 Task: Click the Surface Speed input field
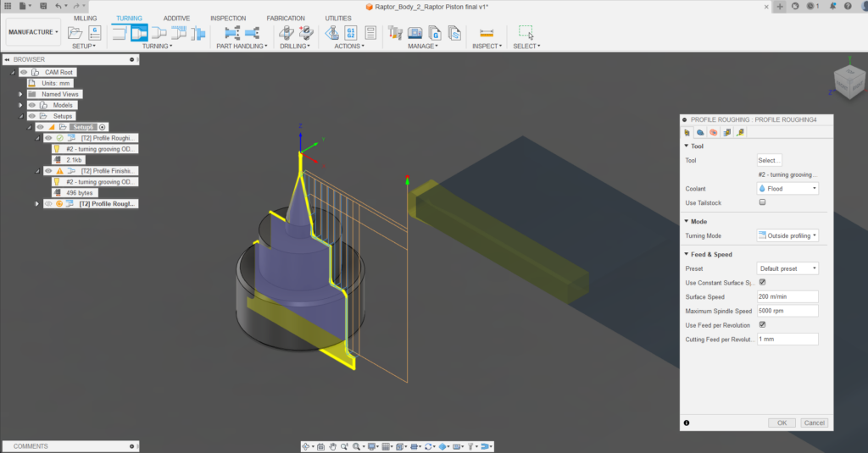pos(787,296)
